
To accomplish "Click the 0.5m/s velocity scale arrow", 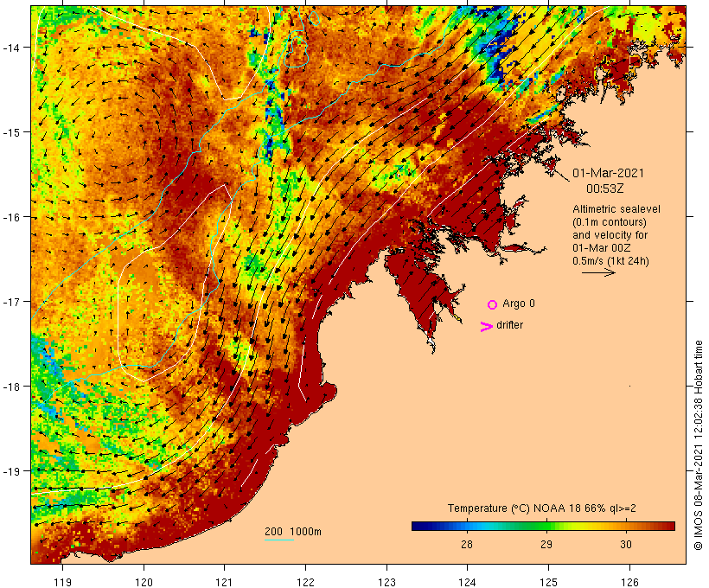I will point(598,272).
